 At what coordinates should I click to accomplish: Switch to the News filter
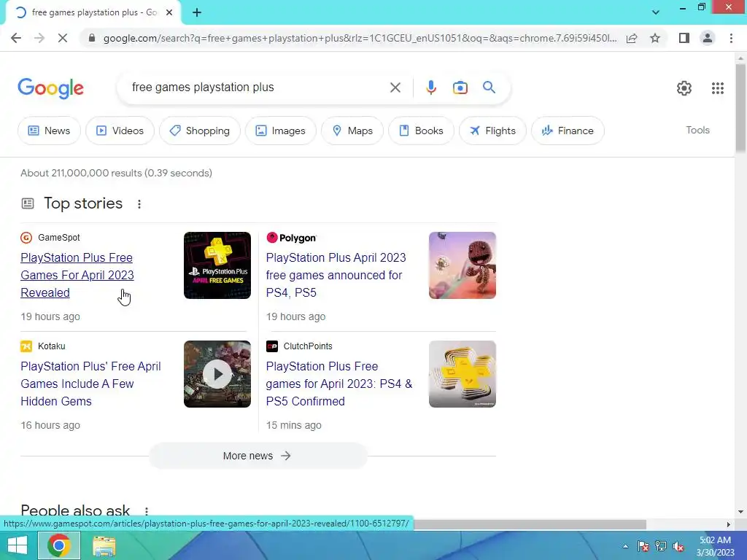pyautogui.click(x=49, y=131)
